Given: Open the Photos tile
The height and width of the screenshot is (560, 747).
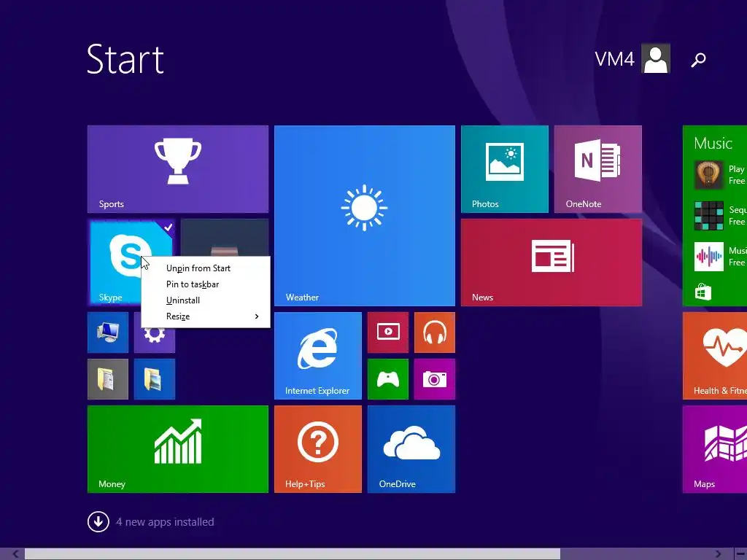Looking at the screenshot, I should tap(505, 169).
